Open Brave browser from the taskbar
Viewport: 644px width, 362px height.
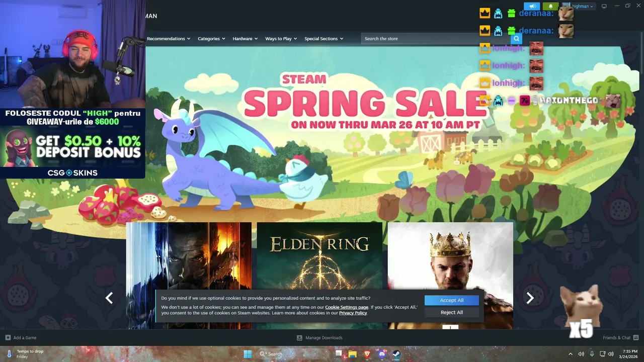coord(367,354)
